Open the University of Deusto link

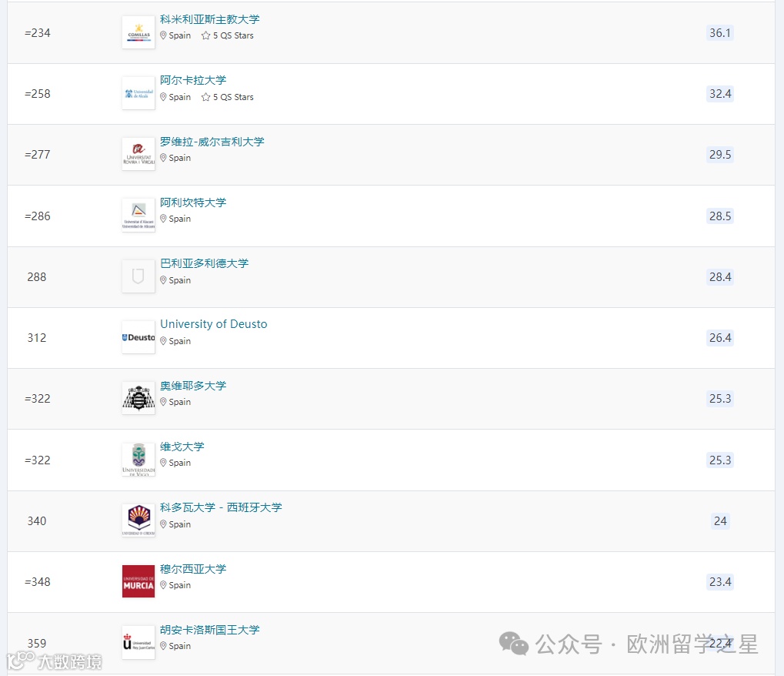[213, 323]
